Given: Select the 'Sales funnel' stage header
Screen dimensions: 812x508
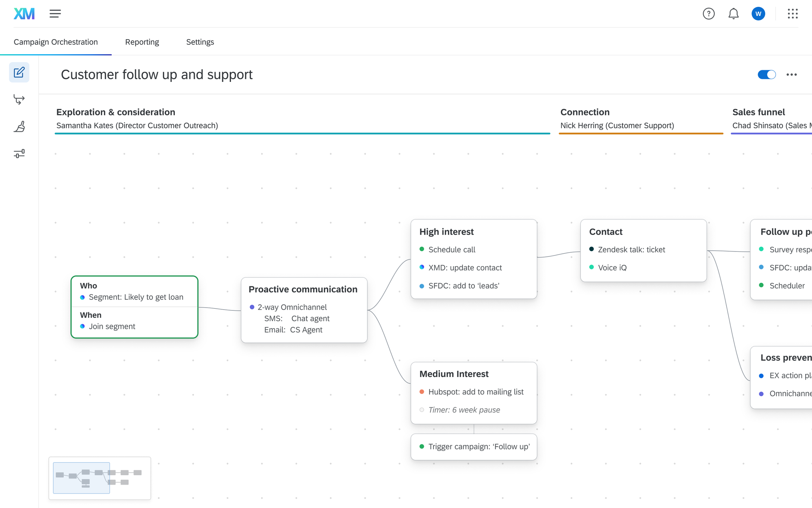Looking at the screenshot, I should pyautogui.click(x=759, y=112).
